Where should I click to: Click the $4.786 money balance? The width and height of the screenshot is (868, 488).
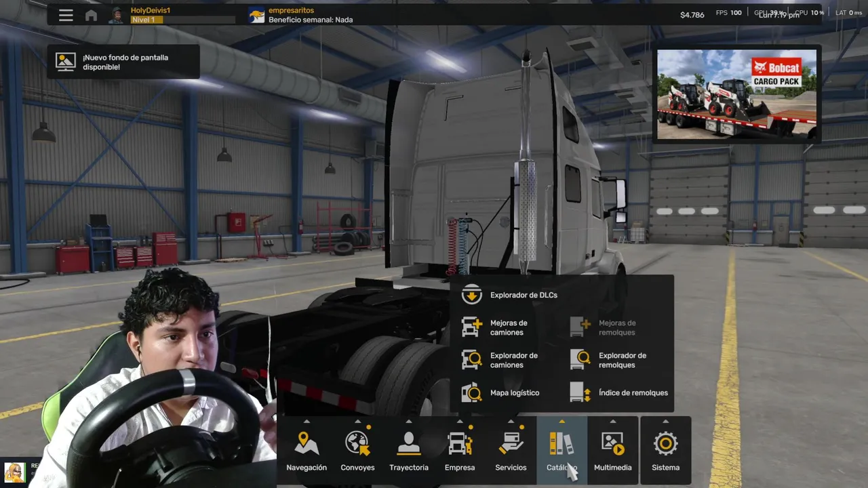point(692,15)
